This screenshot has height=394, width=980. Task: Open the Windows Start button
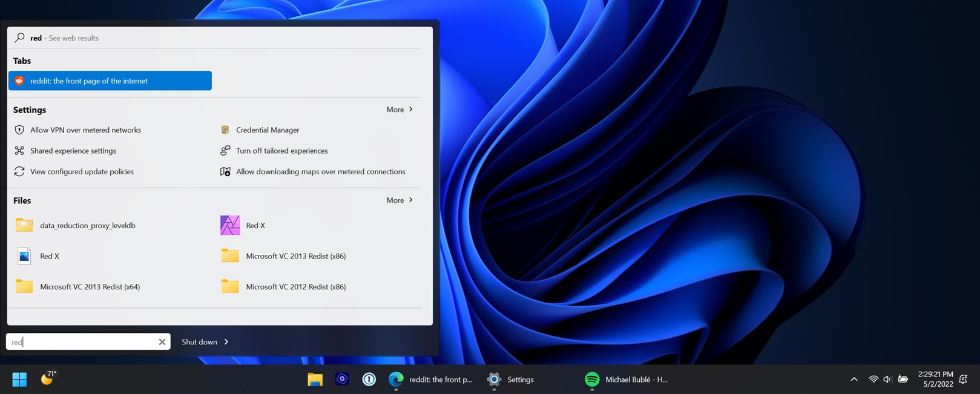[19, 379]
